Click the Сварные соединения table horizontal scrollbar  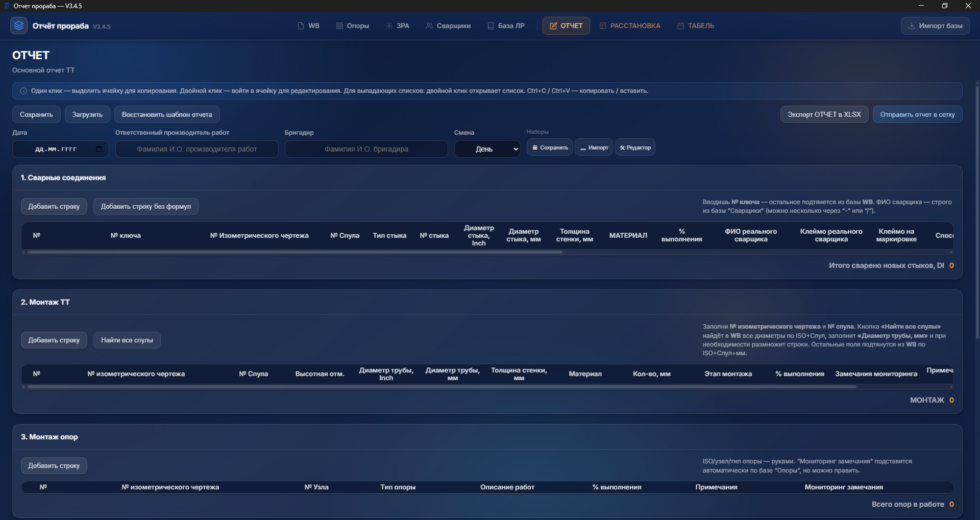coord(295,252)
